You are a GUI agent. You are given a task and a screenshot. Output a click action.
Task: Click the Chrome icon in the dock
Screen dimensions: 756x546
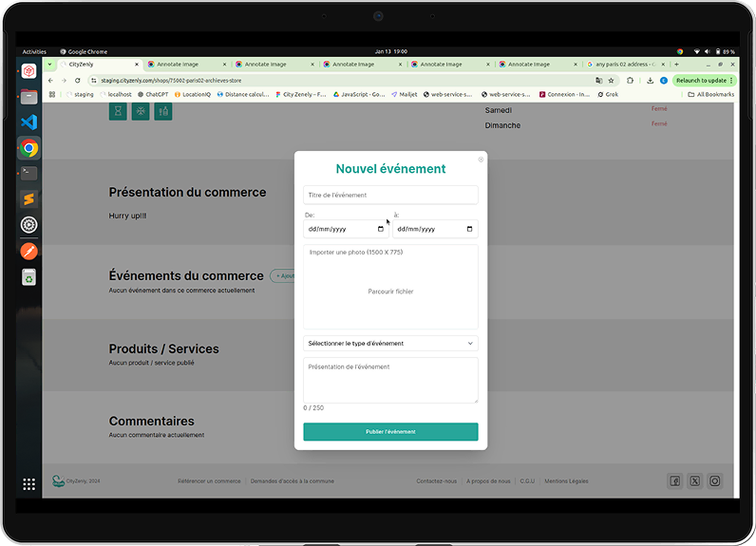pyautogui.click(x=28, y=148)
